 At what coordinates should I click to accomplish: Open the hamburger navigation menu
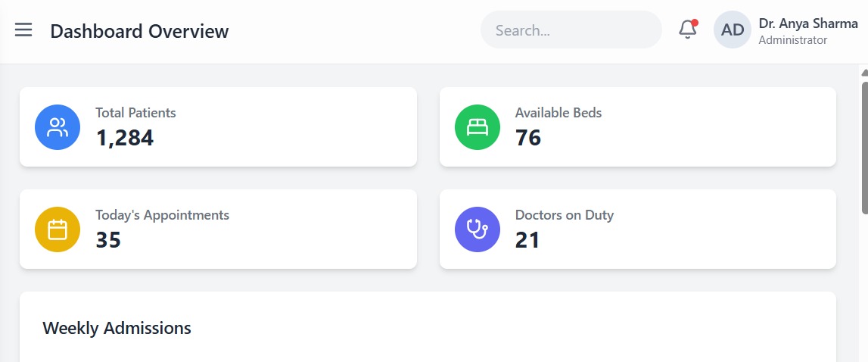[x=23, y=30]
